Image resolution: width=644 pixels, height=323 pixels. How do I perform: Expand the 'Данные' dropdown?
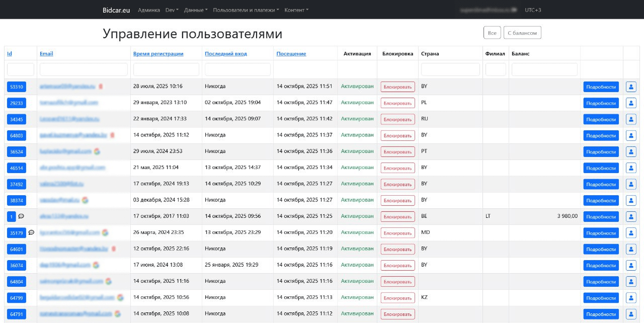point(195,10)
